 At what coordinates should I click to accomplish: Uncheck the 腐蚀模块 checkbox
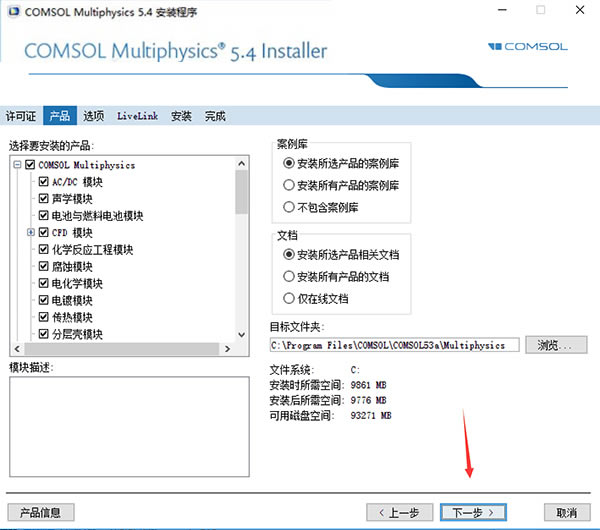point(44,266)
